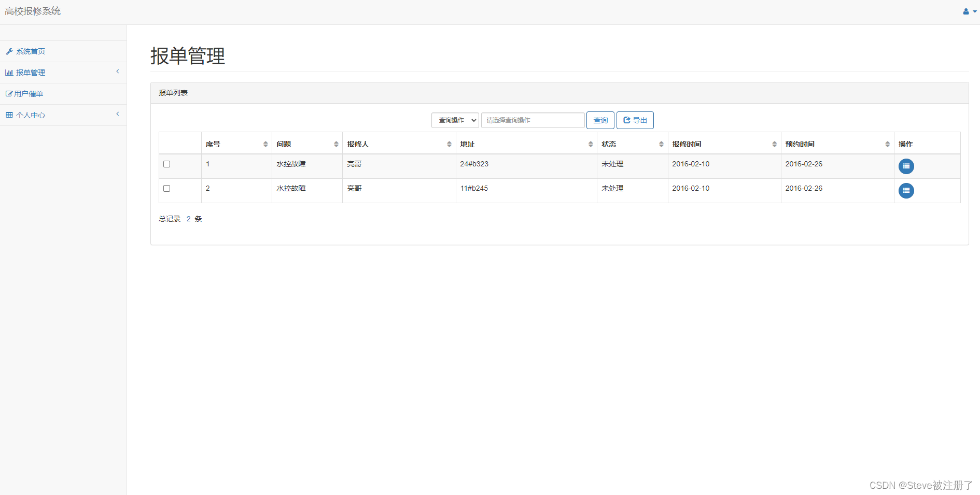Click the 报修人 column header
The height and width of the screenshot is (495, 980).
[399, 144]
